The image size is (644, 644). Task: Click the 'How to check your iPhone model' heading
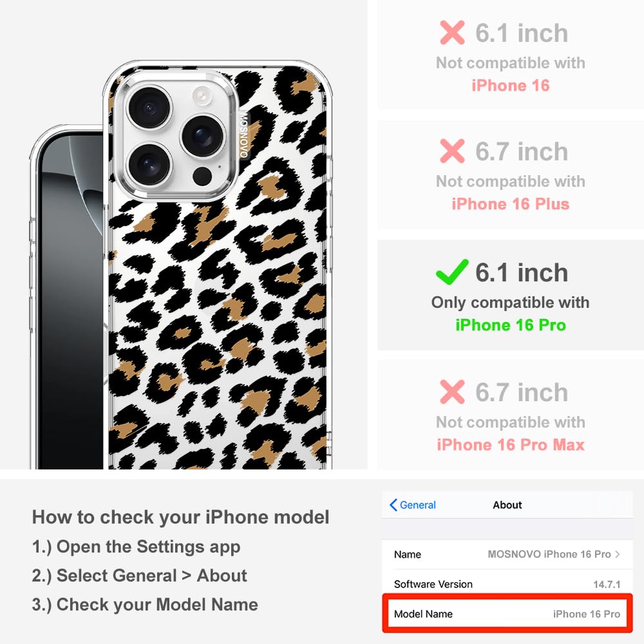click(181, 516)
